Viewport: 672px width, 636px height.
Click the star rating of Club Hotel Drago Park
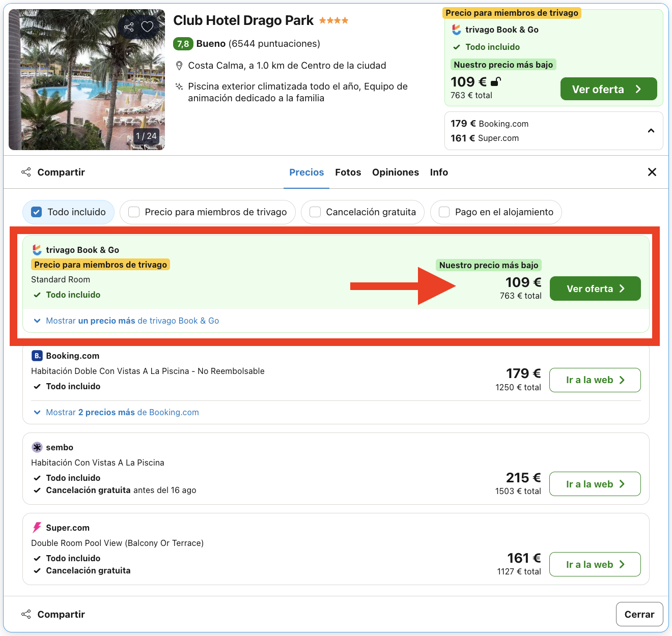click(x=334, y=21)
